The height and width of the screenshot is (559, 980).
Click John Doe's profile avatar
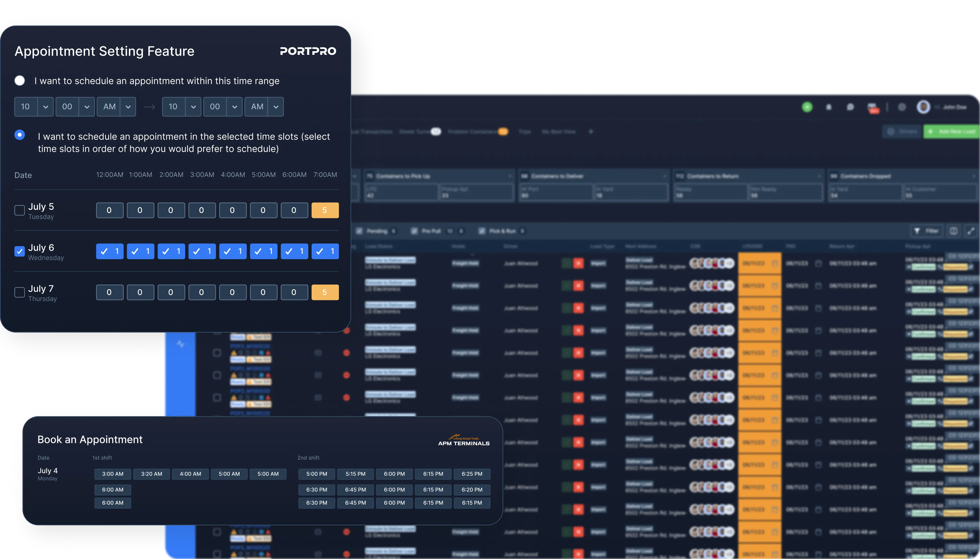923,107
